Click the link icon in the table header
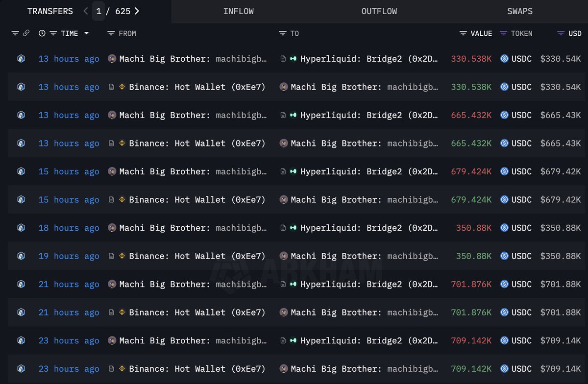Image resolution: width=588 pixels, height=384 pixels. pyautogui.click(x=26, y=33)
